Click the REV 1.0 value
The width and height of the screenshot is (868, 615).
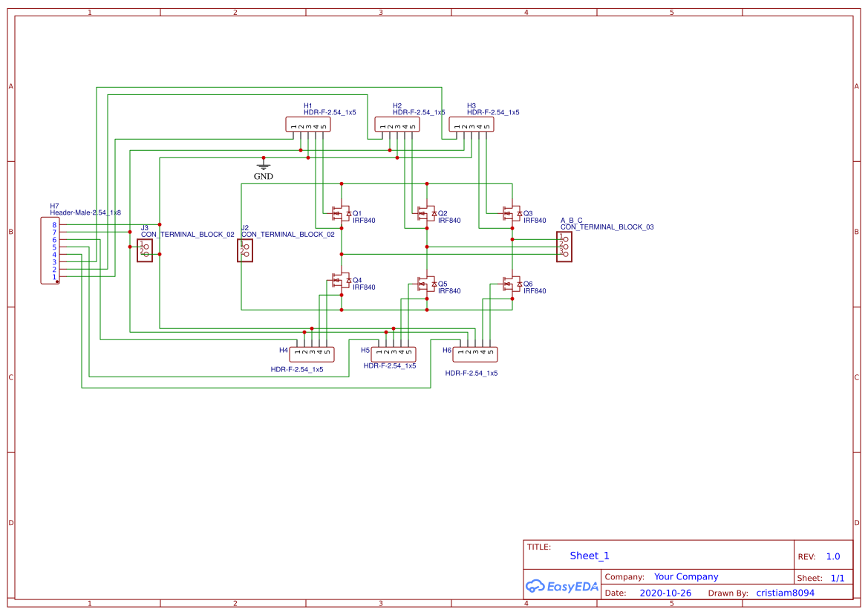click(832, 556)
